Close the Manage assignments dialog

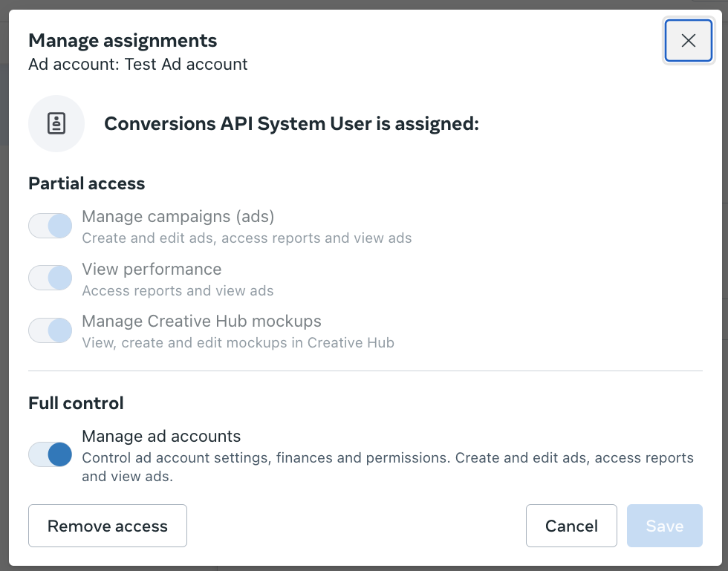point(688,40)
